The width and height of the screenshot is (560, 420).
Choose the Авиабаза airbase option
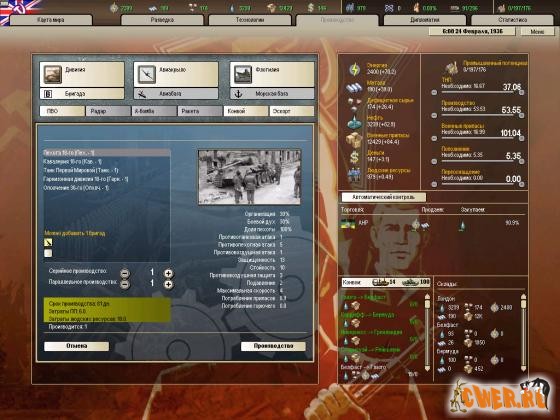click(x=176, y=94)
